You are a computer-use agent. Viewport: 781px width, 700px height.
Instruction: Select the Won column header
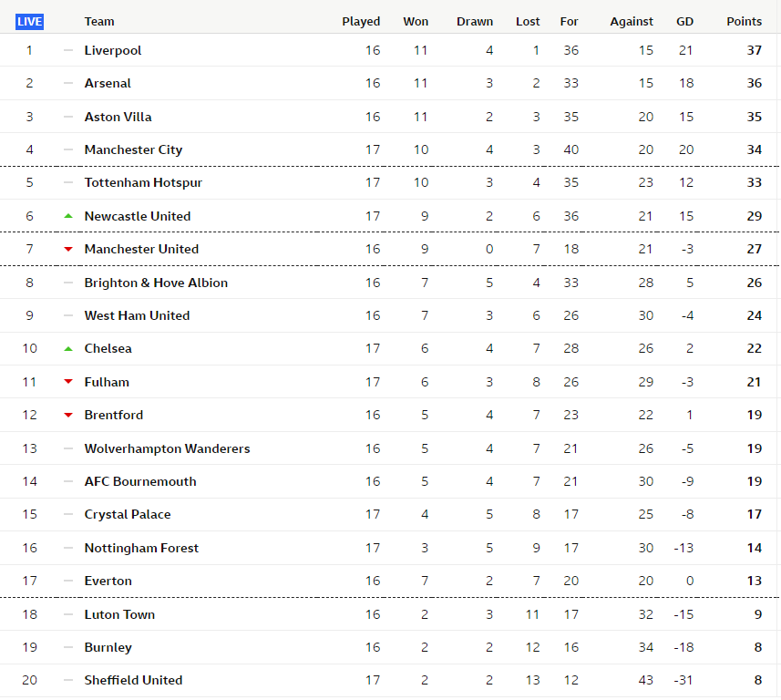tap(416, 22)
